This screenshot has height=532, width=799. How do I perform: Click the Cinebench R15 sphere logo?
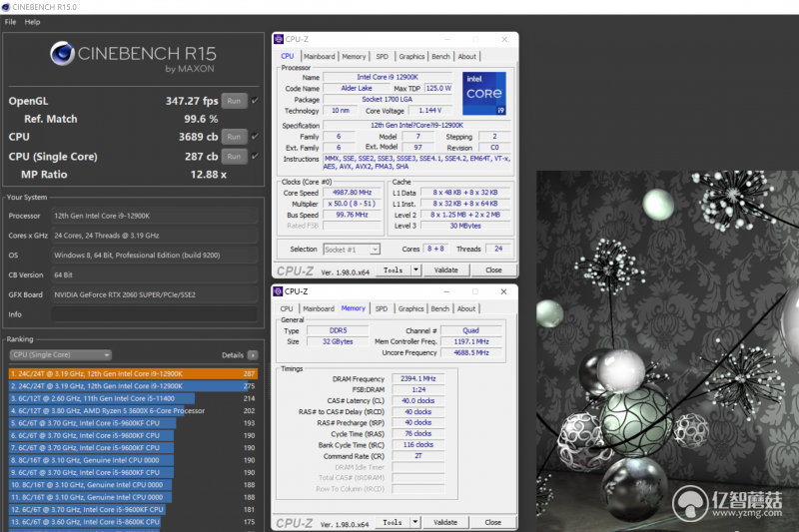pos(62,53)
